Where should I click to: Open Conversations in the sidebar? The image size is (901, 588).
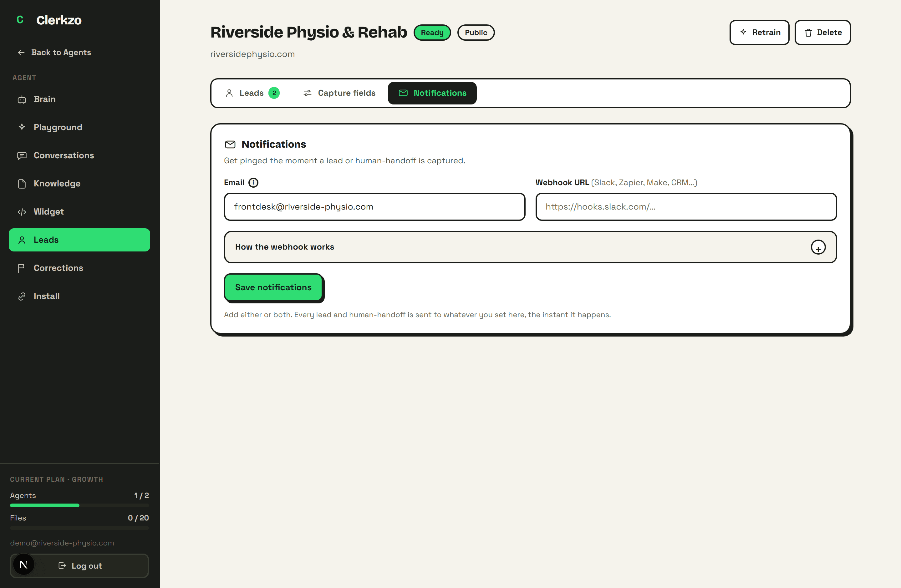coord(79,155)
